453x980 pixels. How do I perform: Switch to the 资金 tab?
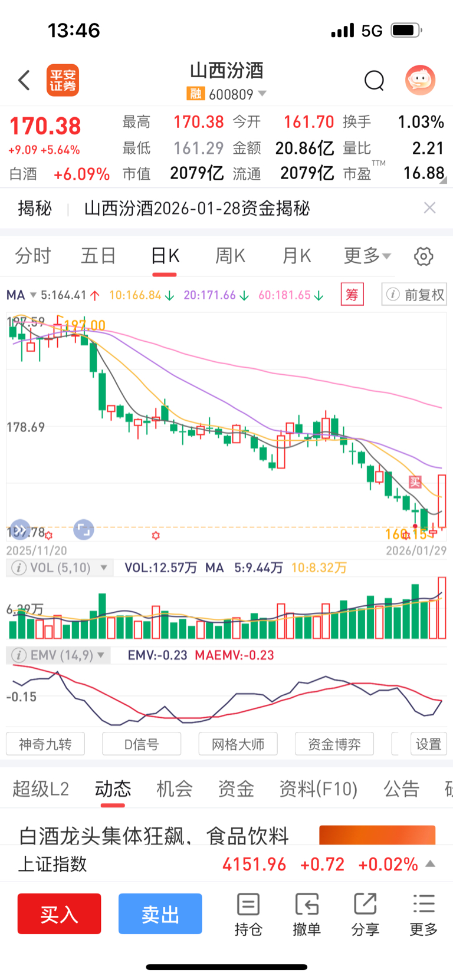[236, 788]
